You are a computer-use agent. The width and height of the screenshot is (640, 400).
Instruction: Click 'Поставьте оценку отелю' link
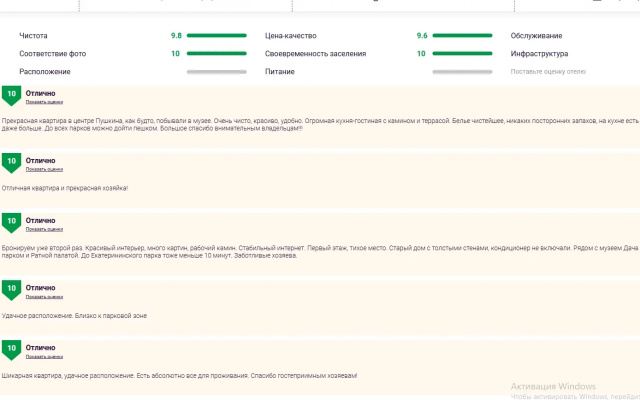point(548,71)
